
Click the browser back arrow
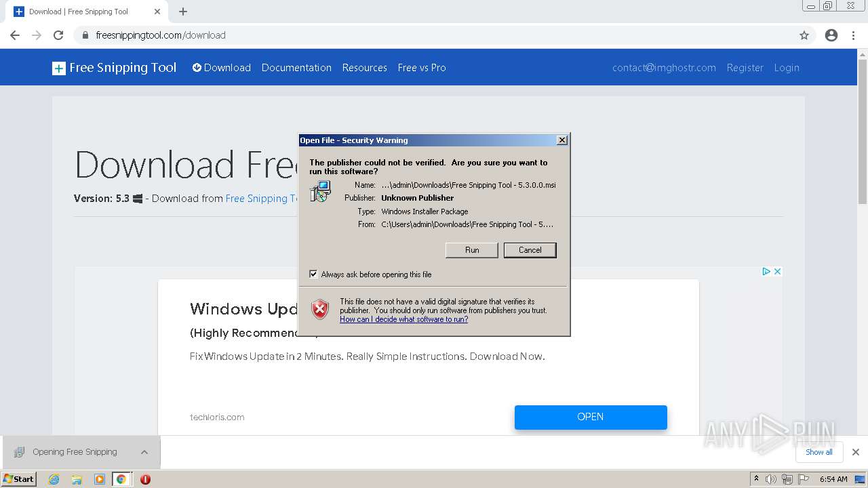pyautogui.click(x=15, y=35)
